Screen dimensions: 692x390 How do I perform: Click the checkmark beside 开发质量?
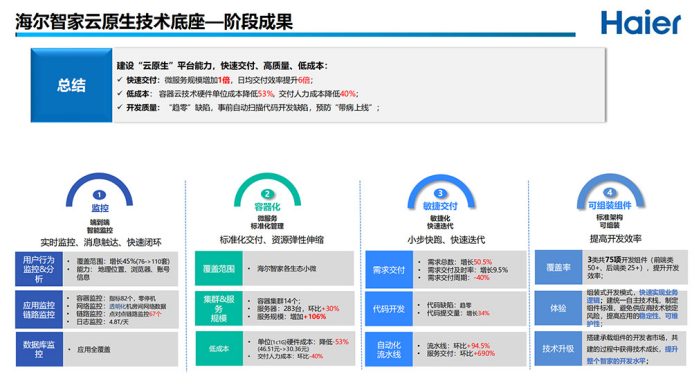coord(120,107)
